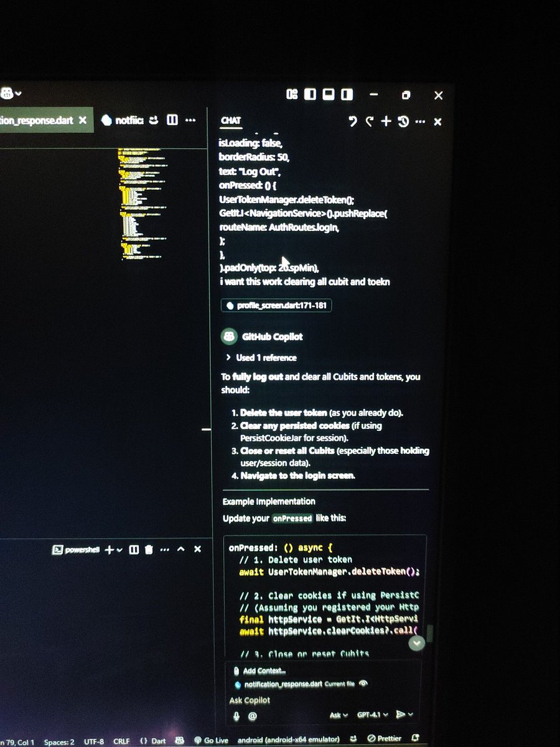Viewport: 560px width, 747px height.
Task: Start Go Live server from the status bar
Action: pyautogui.click(x=211, y=740)
